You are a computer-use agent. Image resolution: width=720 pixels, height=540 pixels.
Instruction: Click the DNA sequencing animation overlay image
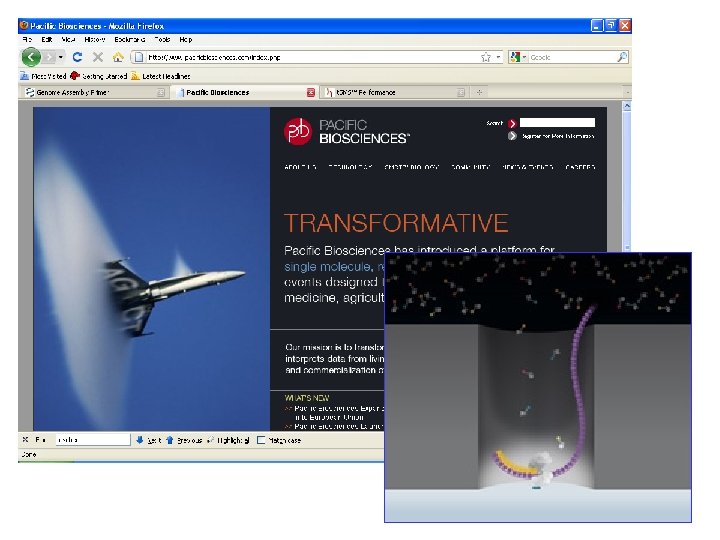538,387
